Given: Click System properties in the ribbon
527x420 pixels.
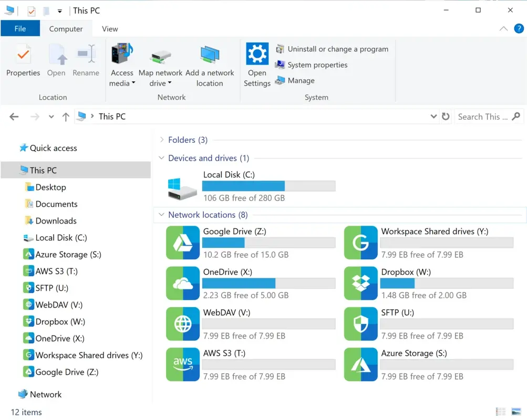Looking at the screenshot, I should pos(317,65).
